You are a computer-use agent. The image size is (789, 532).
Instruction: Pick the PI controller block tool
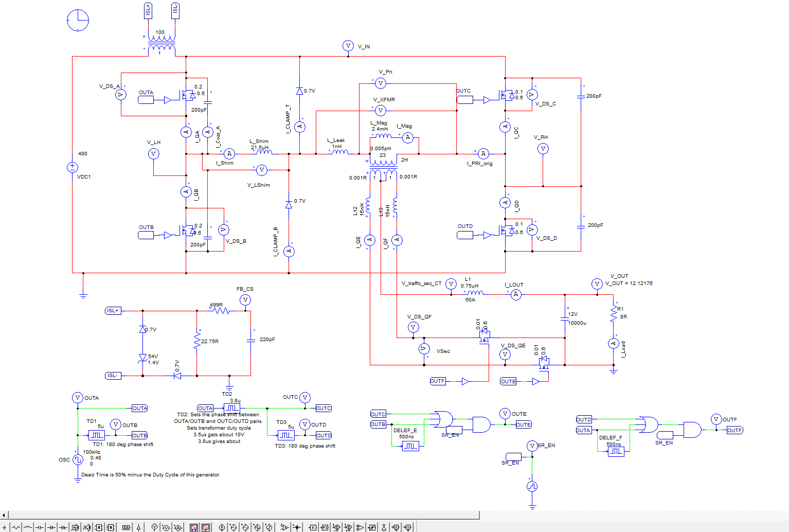(325, 527)
